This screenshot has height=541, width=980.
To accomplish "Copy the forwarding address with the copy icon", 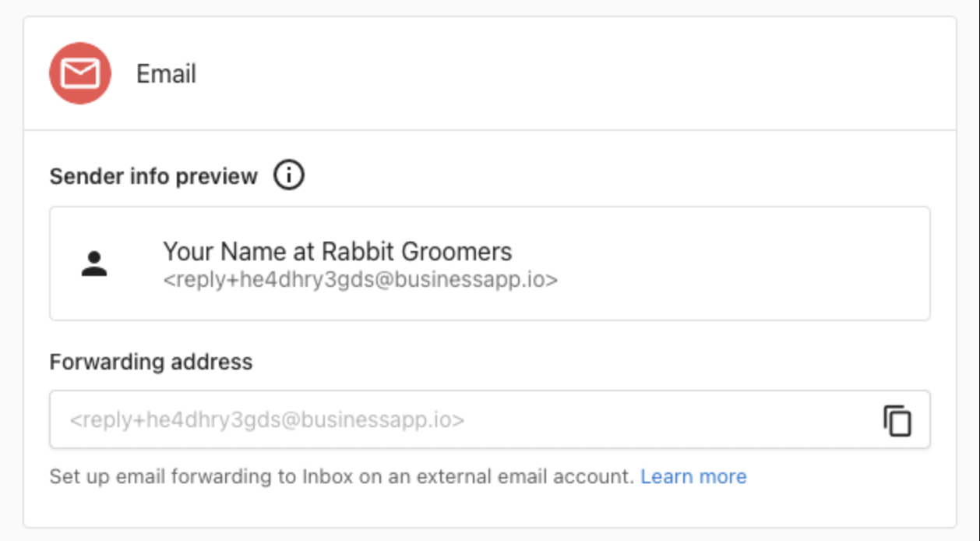I will [x=897, y=420].
